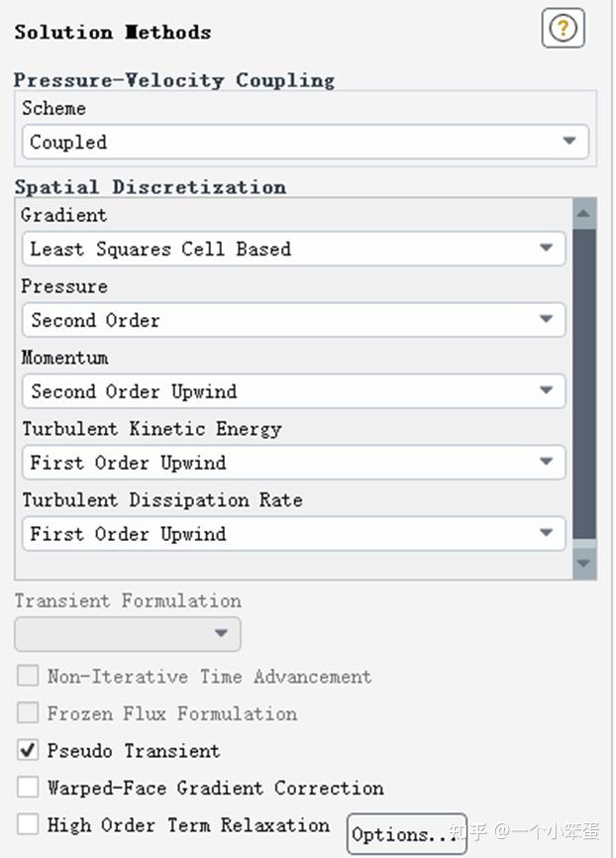This screenshot has height=858, width=616.
Task: Open the Solution Methods help icon
Action: click(563, 29)
